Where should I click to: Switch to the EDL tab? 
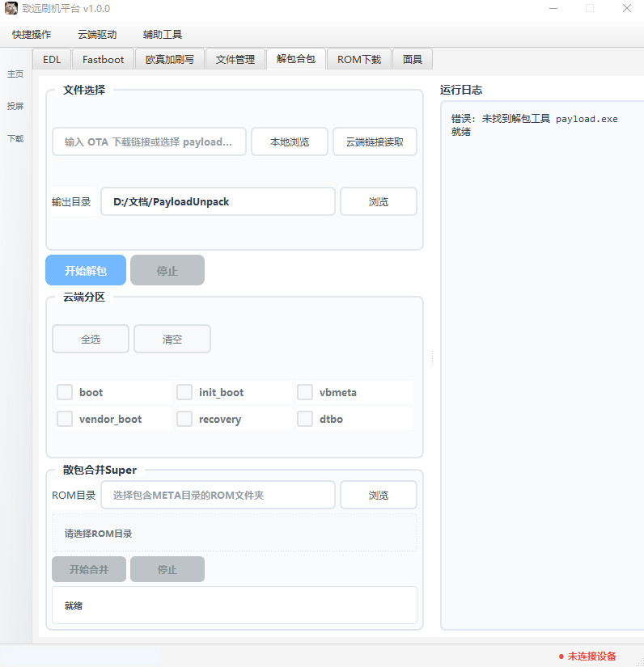click(x=52, y=59)
